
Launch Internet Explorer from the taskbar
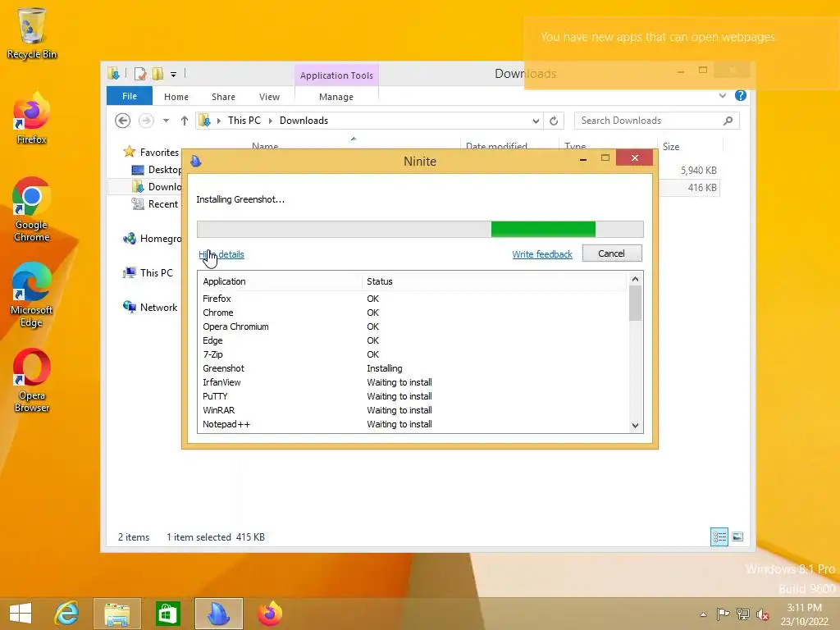tap(67, 614)
